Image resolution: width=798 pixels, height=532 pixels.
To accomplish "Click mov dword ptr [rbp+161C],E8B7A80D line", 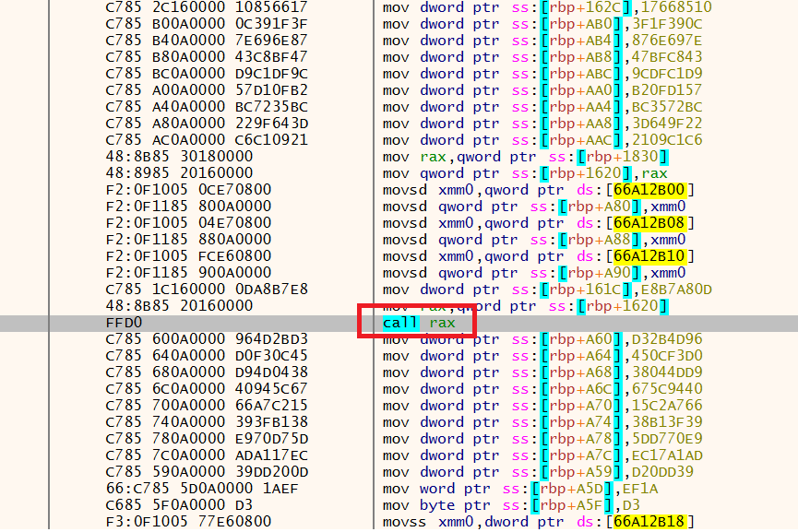I will [x=547, y=290].
